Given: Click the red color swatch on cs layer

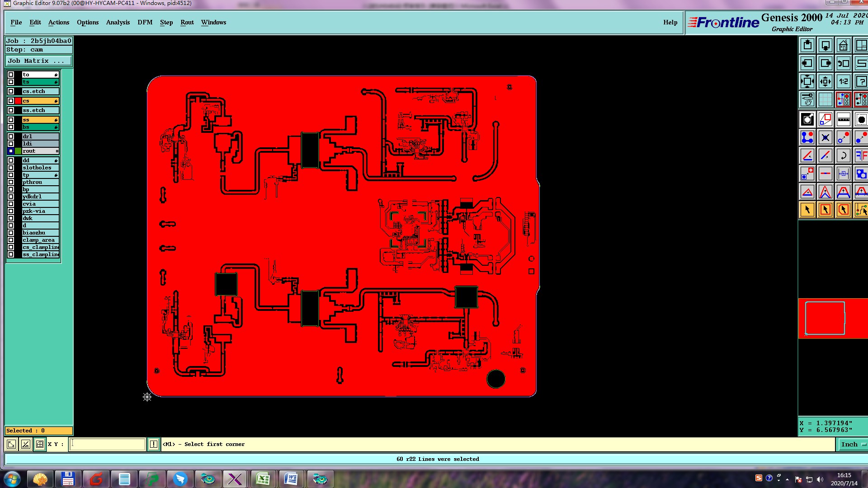Looking at the screenshot, I should [18, 101].
